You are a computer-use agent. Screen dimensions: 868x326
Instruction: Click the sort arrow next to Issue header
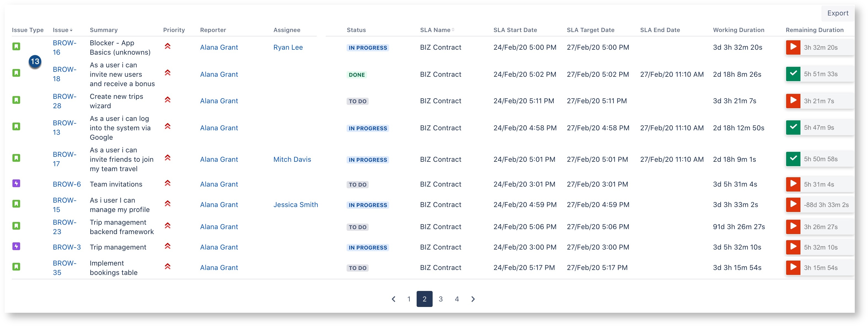[x=71, y=30]
